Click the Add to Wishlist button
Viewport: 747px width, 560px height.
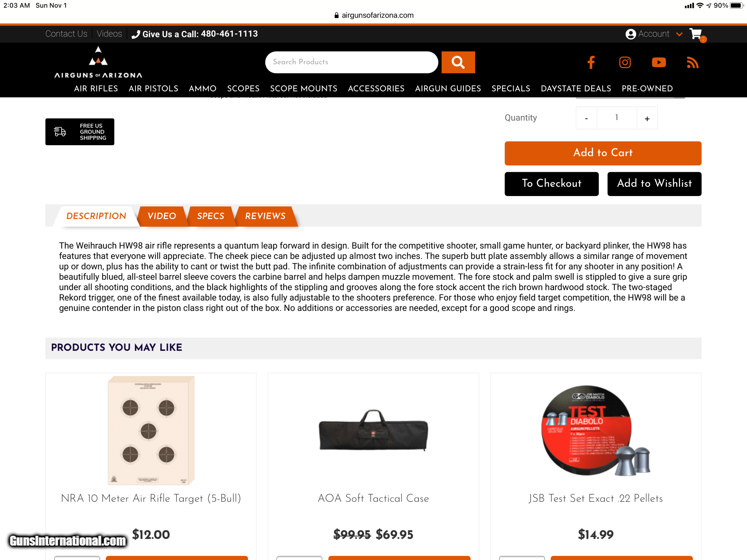coord(654,184)
